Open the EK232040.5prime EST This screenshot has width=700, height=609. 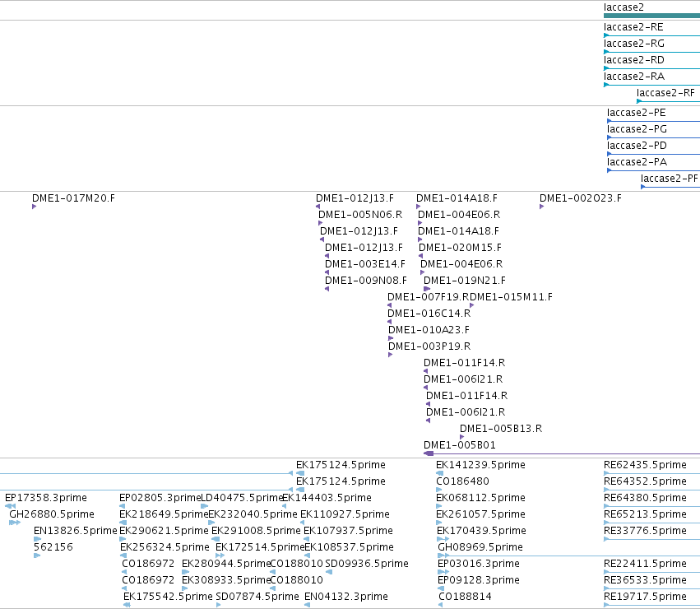253,514
